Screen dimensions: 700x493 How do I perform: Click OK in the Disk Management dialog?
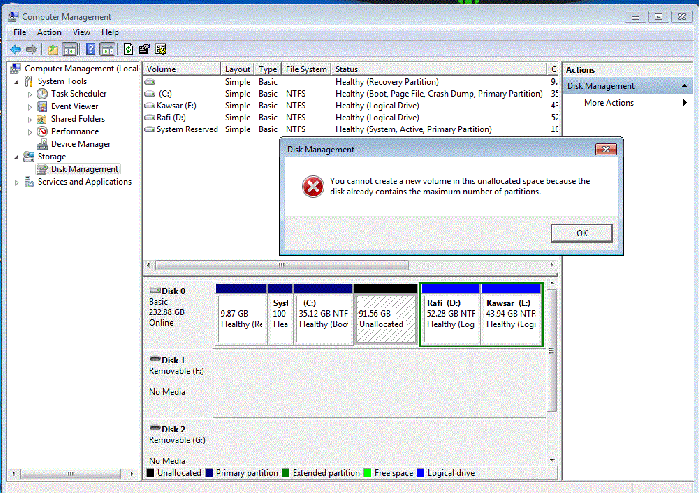click(582, 233)
